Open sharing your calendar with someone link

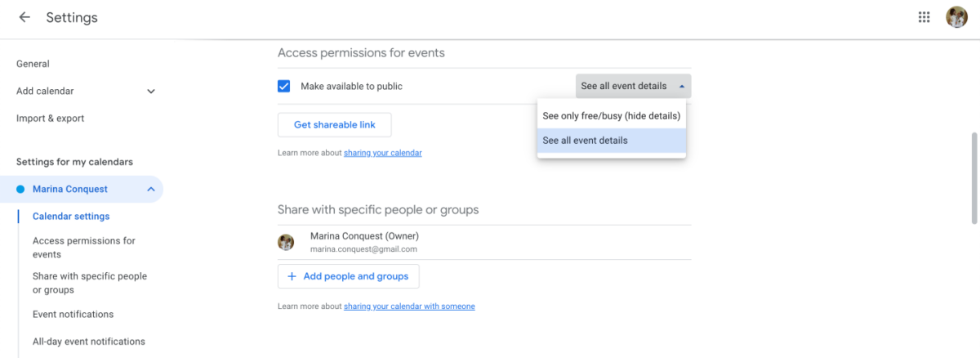(x=408, y=307)
